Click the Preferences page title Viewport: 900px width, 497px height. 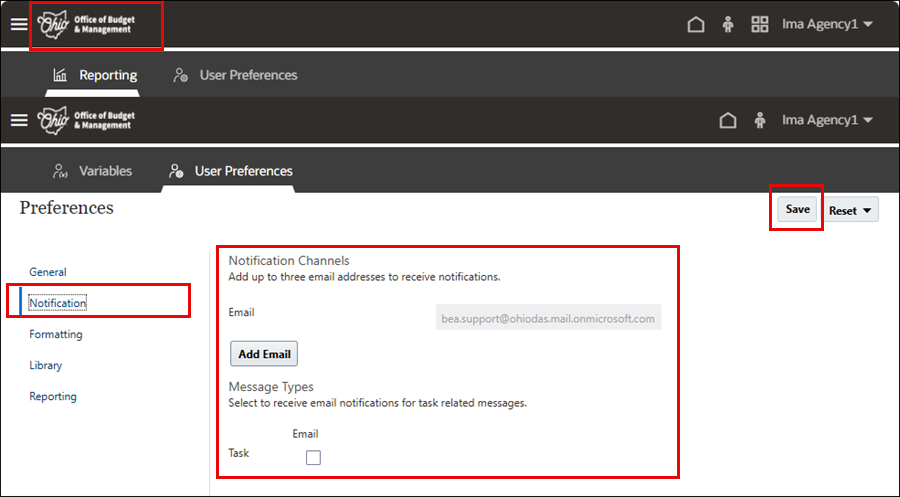(67, 208)
